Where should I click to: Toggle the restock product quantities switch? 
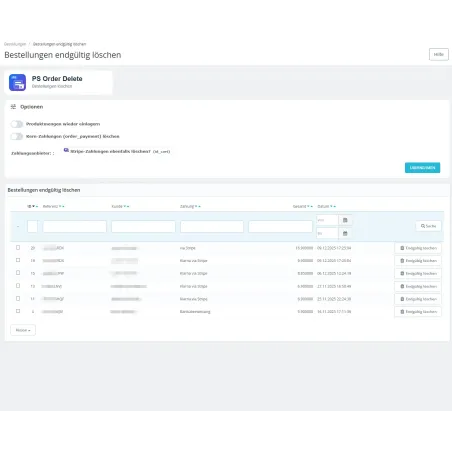(x=17, y=124)
